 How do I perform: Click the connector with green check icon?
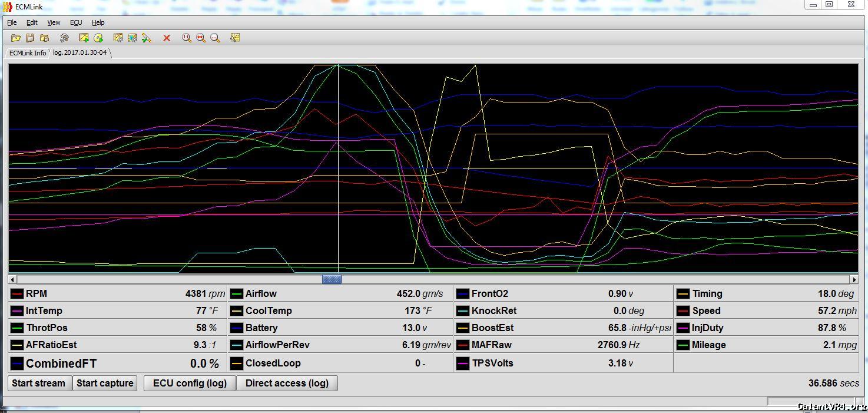pos(147,38)
